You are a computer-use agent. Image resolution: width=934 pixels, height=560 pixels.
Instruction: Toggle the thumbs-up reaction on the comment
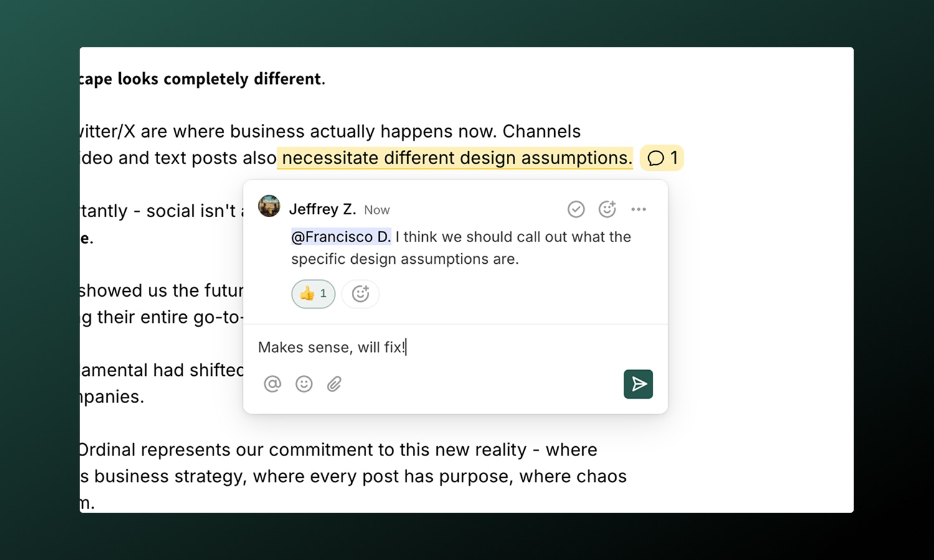pos(306,294)
